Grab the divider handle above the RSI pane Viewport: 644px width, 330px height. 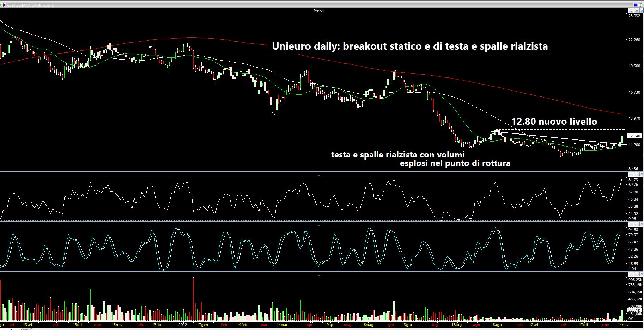pos(318,175)
